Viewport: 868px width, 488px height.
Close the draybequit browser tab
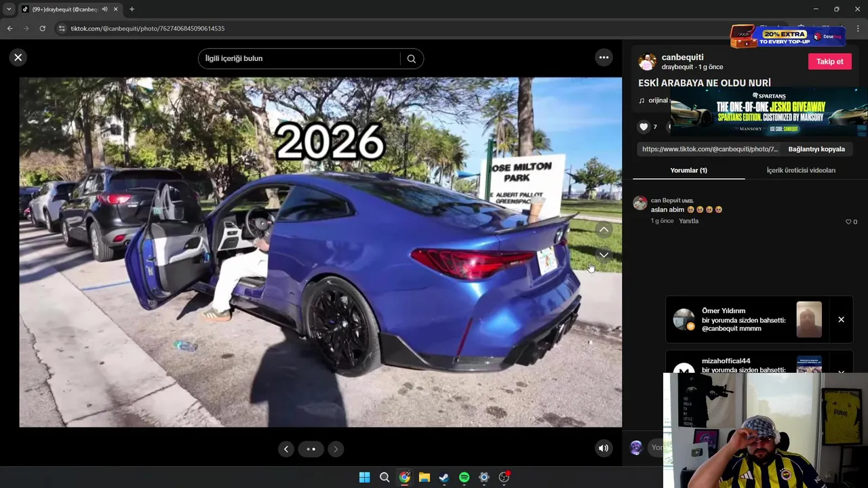click(116, 9)
